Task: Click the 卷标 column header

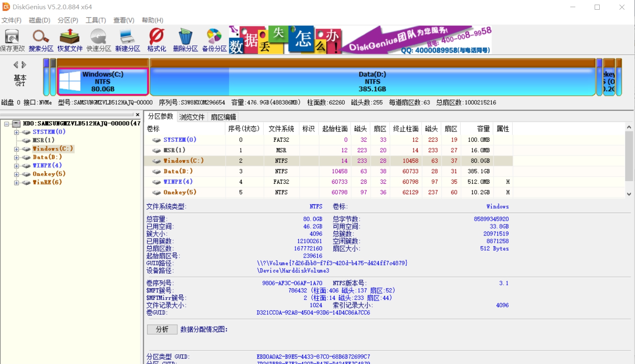Action: tap(185, 129)
